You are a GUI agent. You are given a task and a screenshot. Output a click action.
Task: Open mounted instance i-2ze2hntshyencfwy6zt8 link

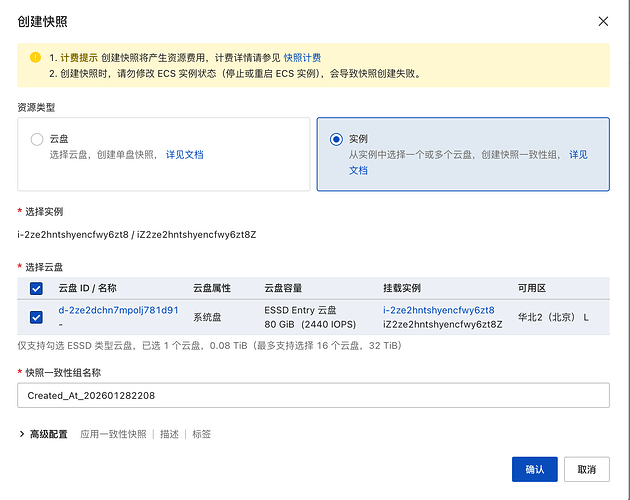tap(438, 311)
